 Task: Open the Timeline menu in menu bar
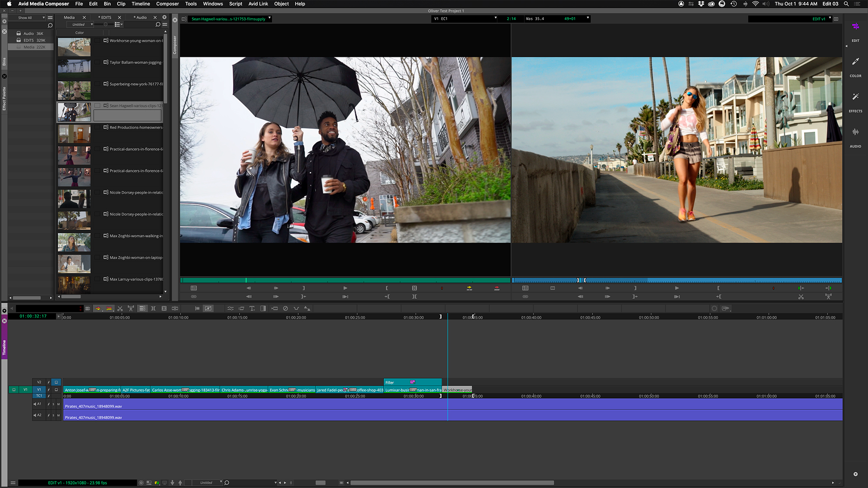coord(141,3)
